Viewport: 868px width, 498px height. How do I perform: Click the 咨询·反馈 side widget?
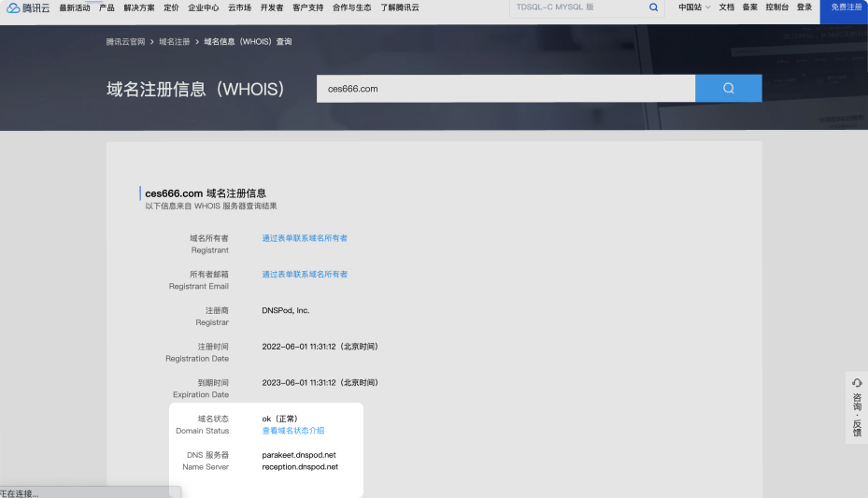[x=857, y=407]
